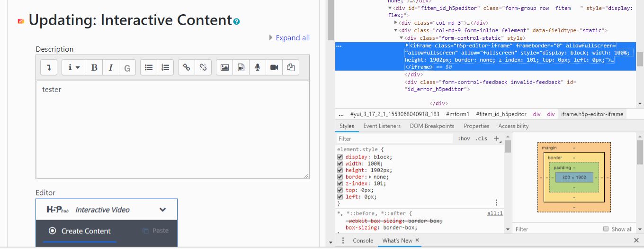The height and width of the screenshot is (249, 644).
Task: Select the Create Content radio option
Action: pyautogui.click(x=80, y=231)
